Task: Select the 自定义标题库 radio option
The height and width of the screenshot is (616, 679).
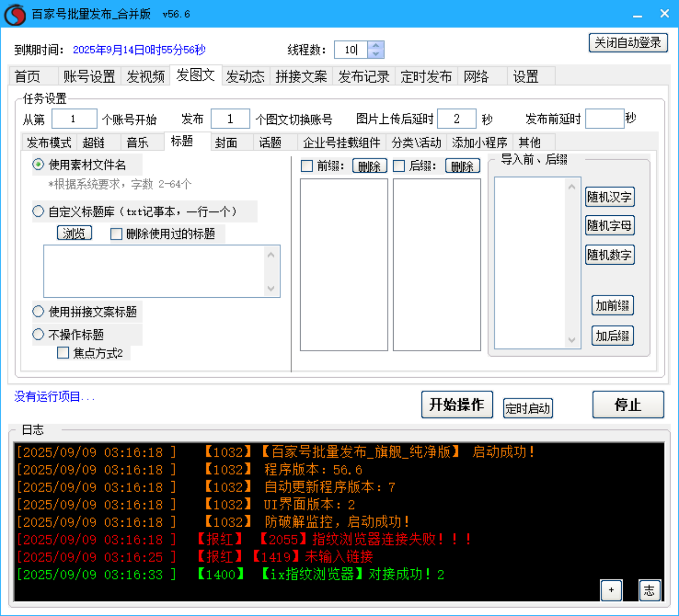Action: (38, 211)
